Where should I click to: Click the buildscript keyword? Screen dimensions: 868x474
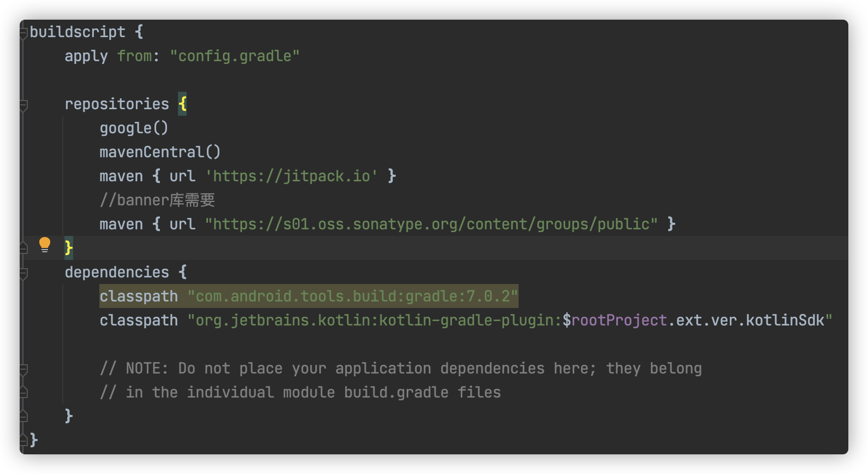click(78, 32)
